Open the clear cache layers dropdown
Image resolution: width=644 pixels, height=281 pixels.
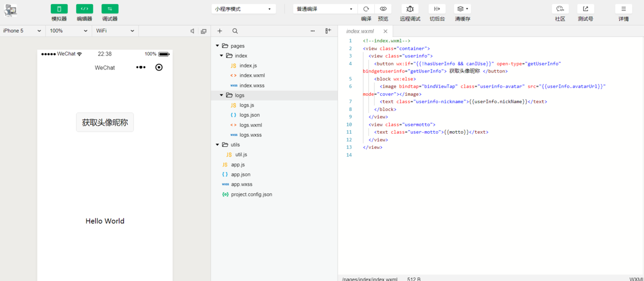[462, 9]
